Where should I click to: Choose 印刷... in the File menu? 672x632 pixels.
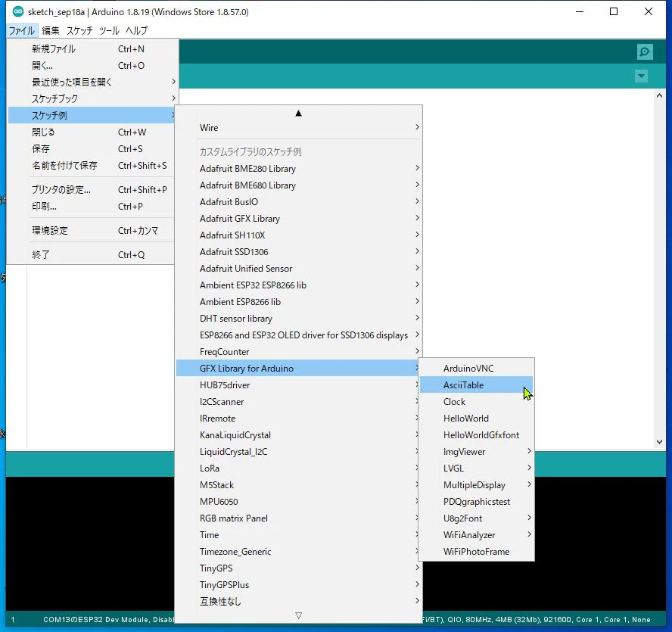[x=91, y=206]
